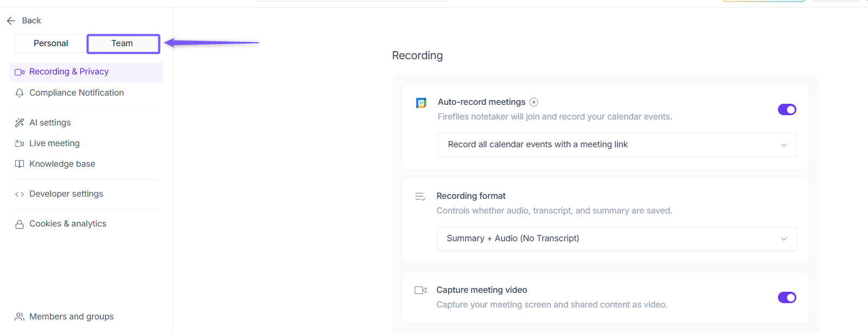Click the Back arrow icon
The width and height of the screenshot is (868, 333).
pyautogui.click(x=11, y=21)
